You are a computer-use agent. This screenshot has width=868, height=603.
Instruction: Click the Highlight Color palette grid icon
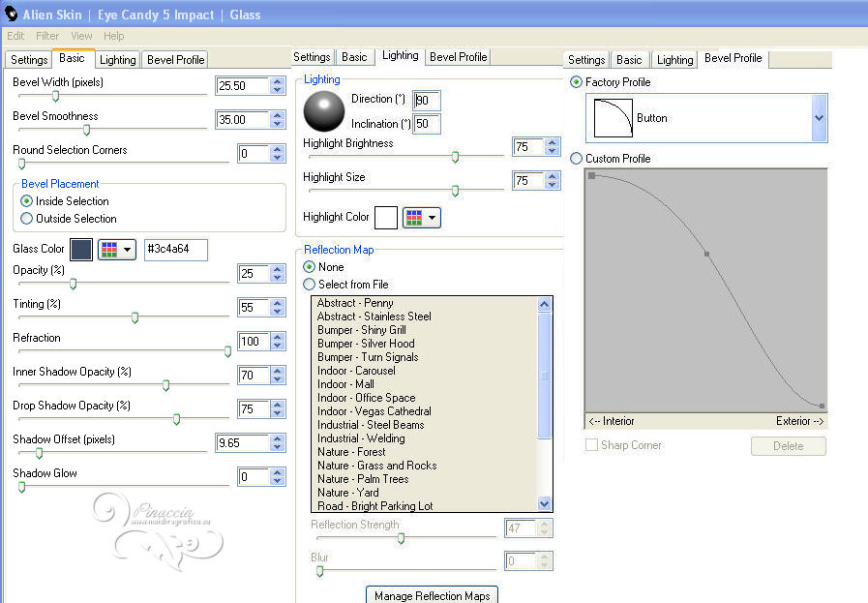tap(413, 218)
